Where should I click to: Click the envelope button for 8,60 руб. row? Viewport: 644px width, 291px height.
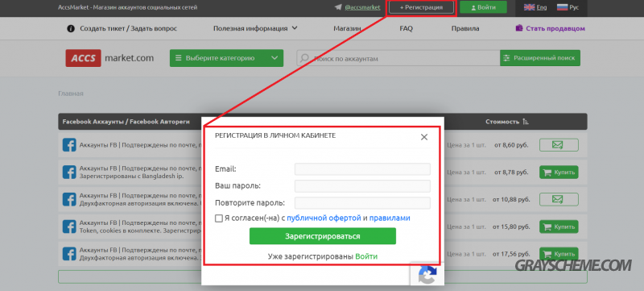pyautogui.click(x=559, y=145)
